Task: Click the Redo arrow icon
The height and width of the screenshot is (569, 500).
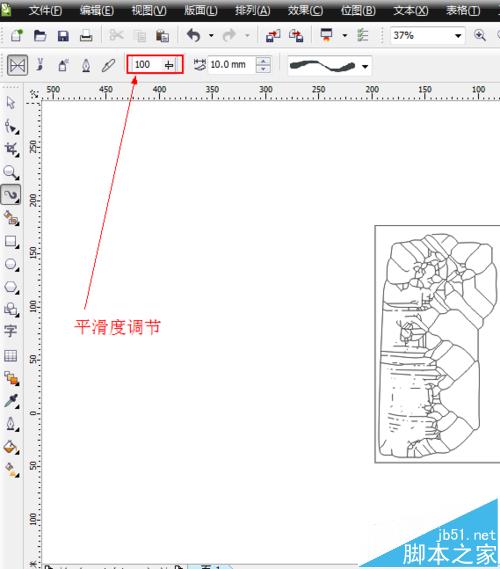Action: click(x=229, y=36)
